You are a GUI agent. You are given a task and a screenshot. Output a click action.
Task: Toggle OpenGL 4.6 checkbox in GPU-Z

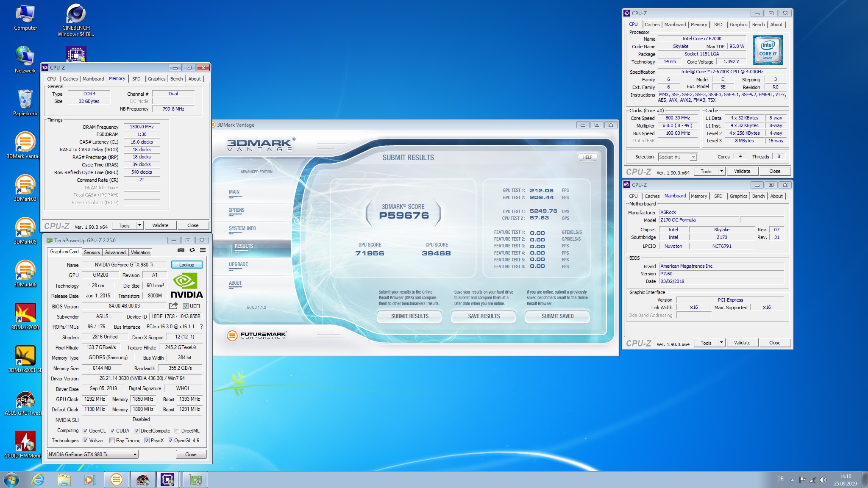tap(170, 441)
